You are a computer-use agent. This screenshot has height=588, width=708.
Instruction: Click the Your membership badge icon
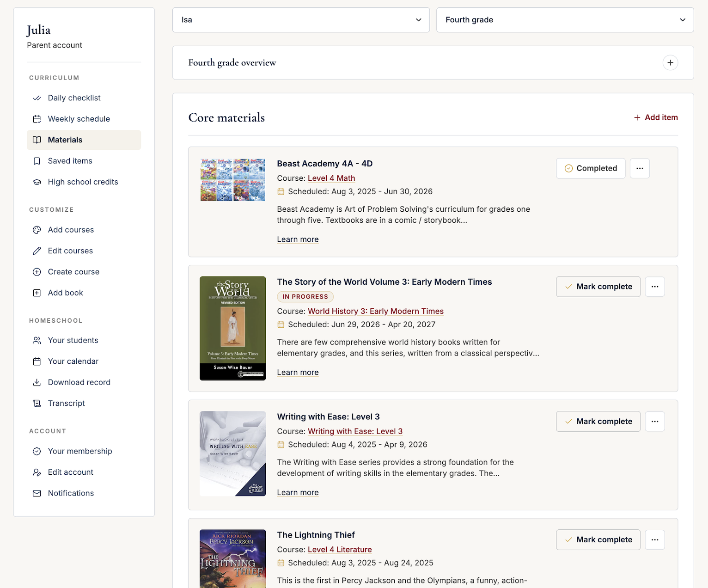(x=37, y=451)
